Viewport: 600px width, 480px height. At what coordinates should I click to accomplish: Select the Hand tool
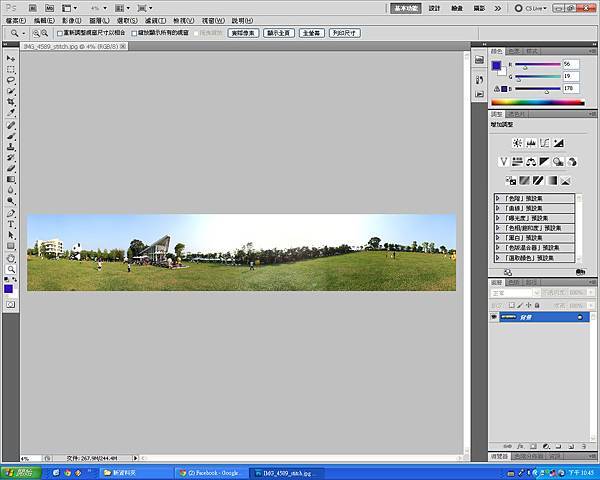11,258
